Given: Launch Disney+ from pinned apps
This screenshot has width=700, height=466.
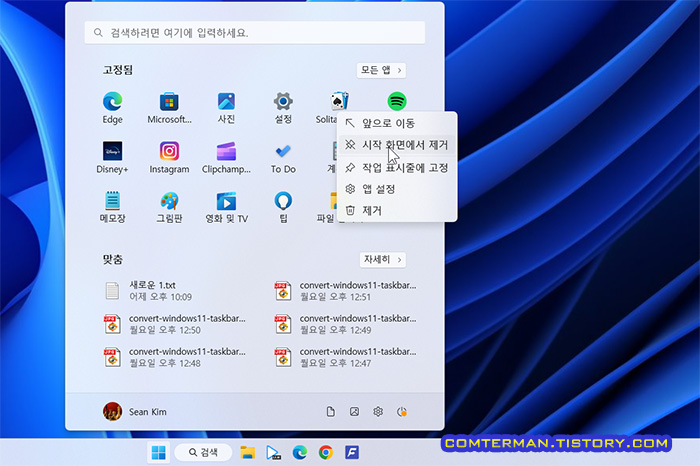Looking at the screenshot, I should pyautogui.click(x=112, y=157).
